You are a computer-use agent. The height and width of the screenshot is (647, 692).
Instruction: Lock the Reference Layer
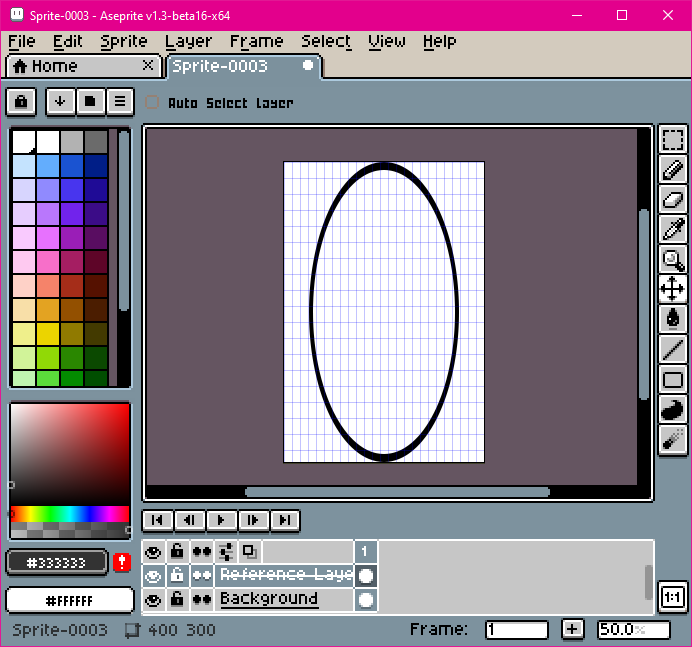click(177, 576)
